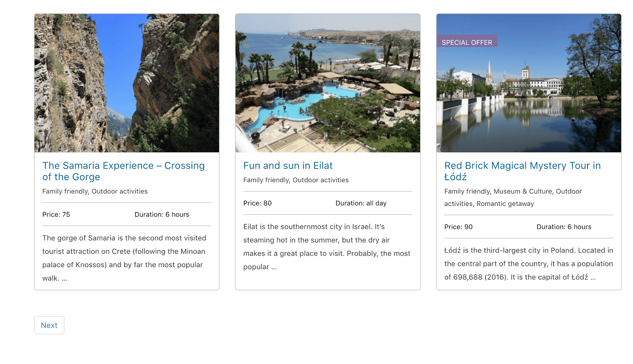Click the Price: 90 label
This screenshot has width=633, height=364.
click(x=459, y=227)
